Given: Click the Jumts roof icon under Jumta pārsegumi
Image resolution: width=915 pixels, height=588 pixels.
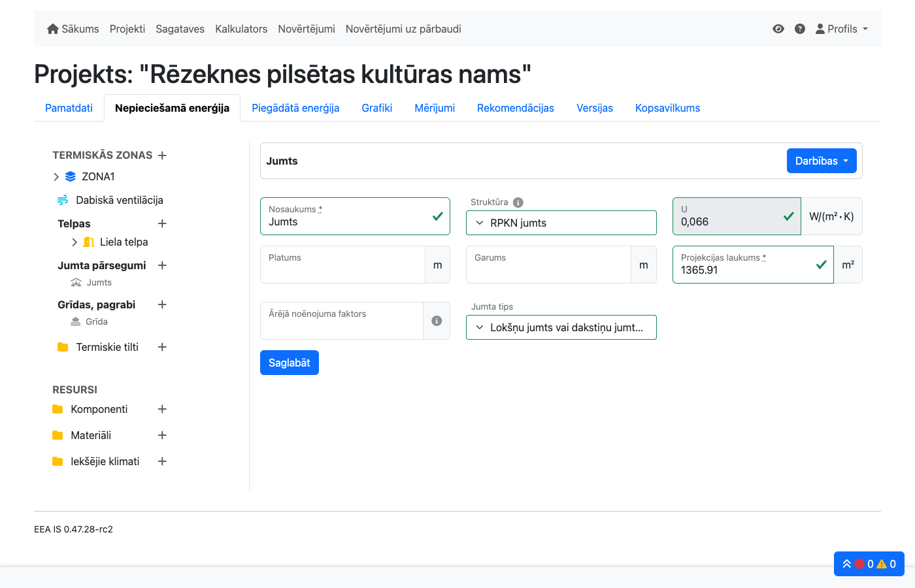Looking at the screenshot, I should [x=75, y=282].
